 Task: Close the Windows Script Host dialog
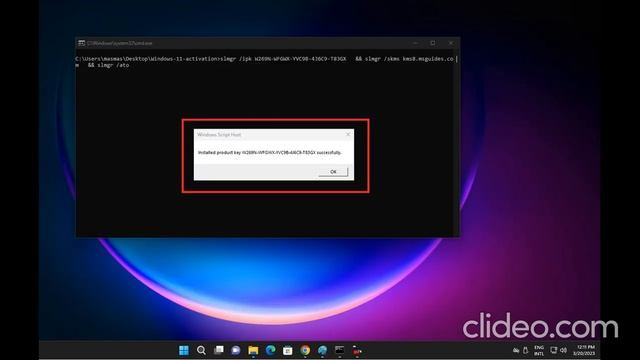tap(348, 134)
